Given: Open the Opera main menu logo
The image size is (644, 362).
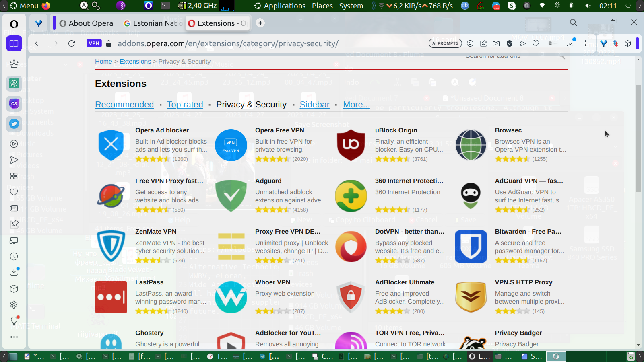Looking at the screenshot, I should point(14,24).
